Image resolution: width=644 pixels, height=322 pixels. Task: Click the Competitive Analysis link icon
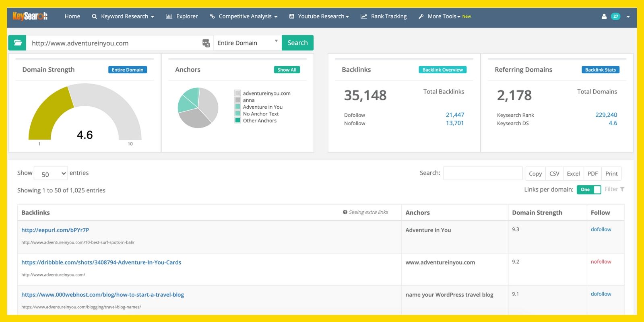tap(212, 17)
